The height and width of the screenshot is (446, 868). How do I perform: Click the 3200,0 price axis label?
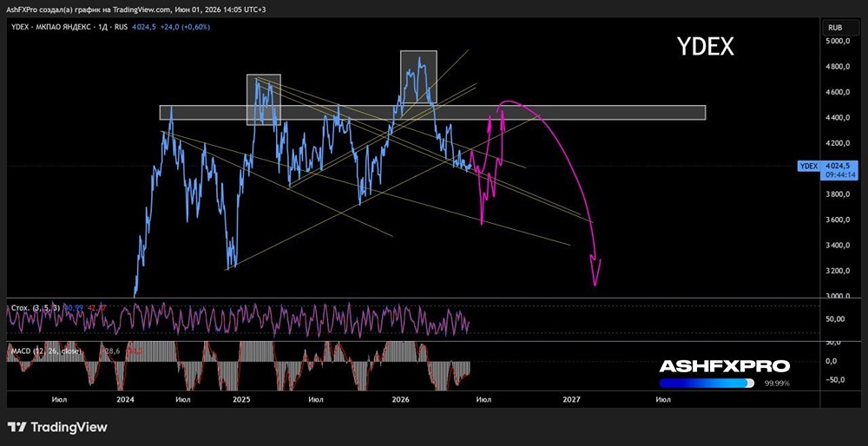838,271
